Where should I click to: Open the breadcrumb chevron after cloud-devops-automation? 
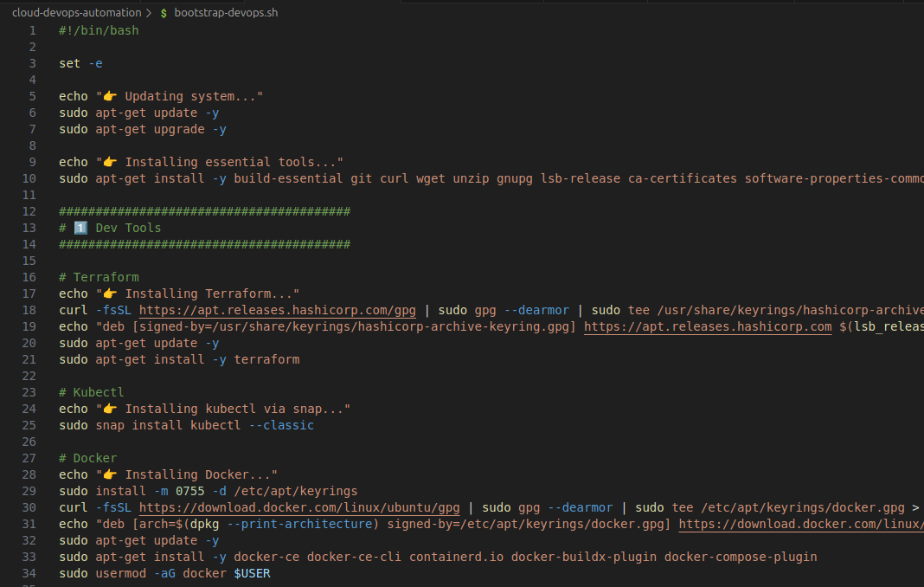tap(150, 12)
